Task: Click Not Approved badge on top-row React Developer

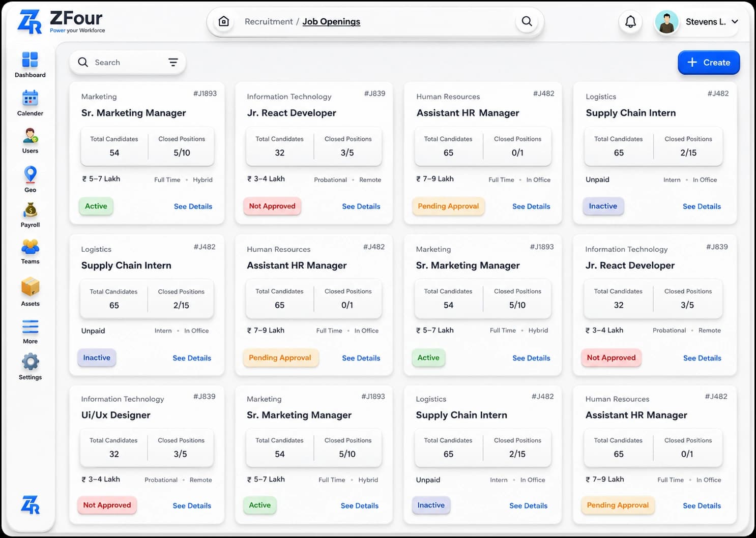Action: point(272,206)
